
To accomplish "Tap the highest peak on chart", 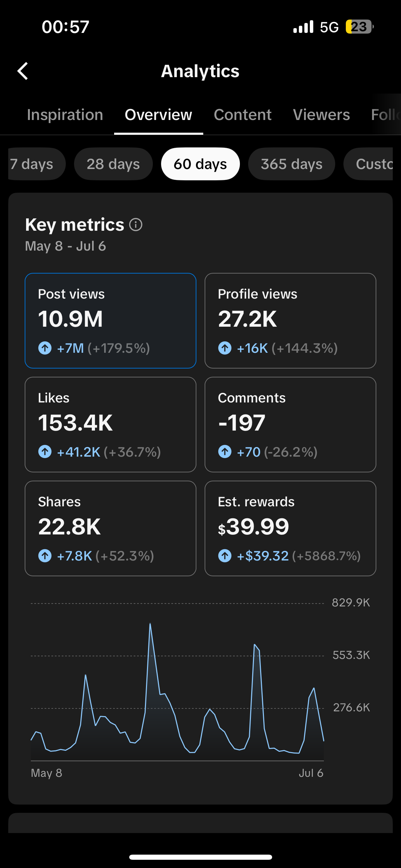I will [x=150, y=624].
